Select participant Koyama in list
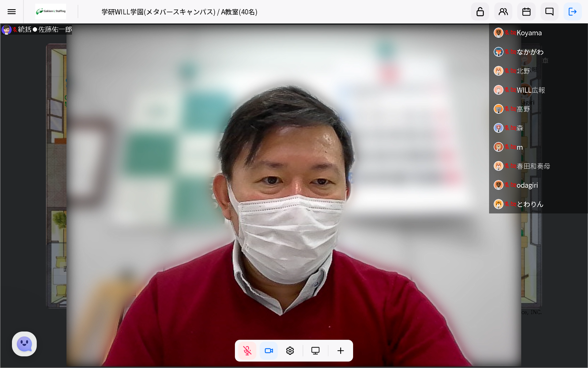 [529, 33]
